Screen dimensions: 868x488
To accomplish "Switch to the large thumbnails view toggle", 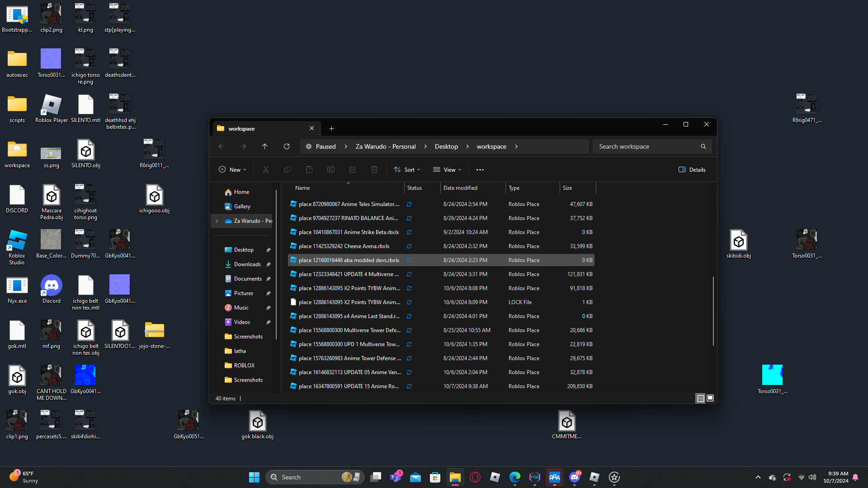I will pyautogui.click(x=710, y=398).
